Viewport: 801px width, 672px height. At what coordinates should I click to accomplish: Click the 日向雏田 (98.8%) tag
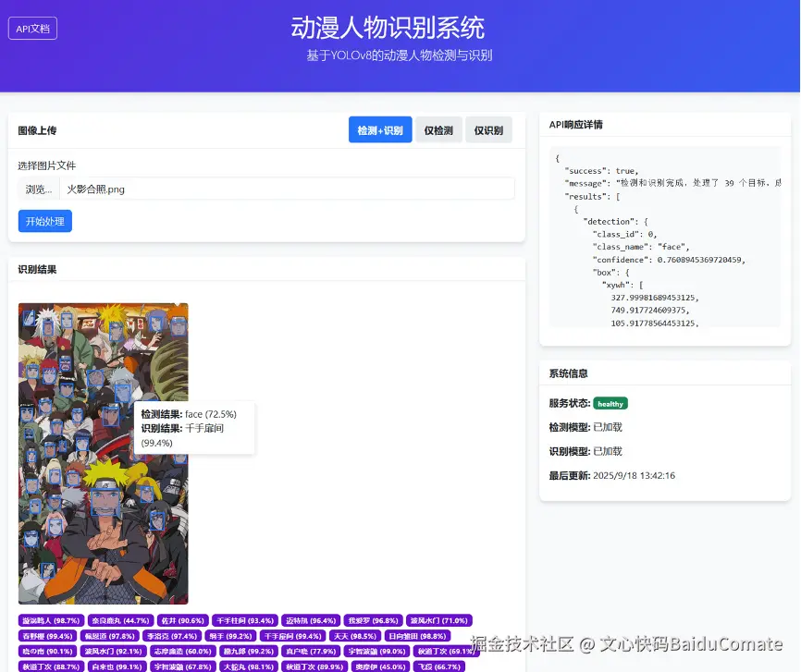[417, 636]
